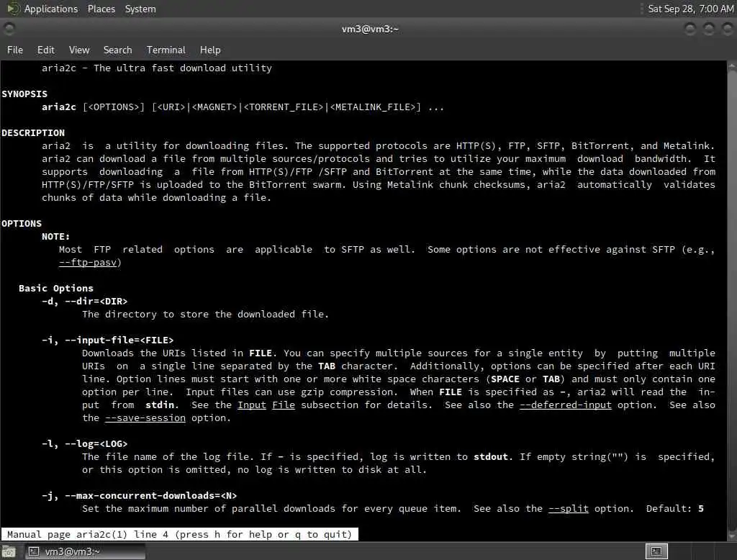Maximize the terminal window
Screen dimensions: 737x560
coord(709,30)
